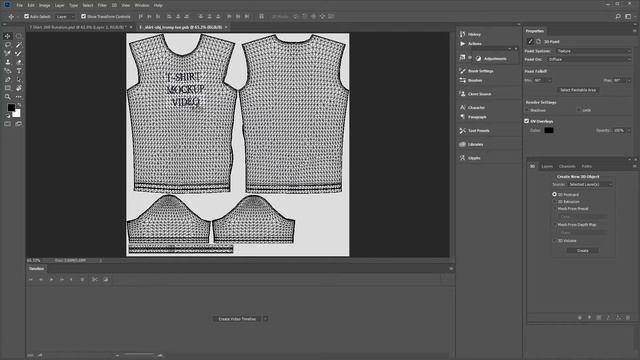Toggle the UV Overlays checkbox

click(527, 121)
